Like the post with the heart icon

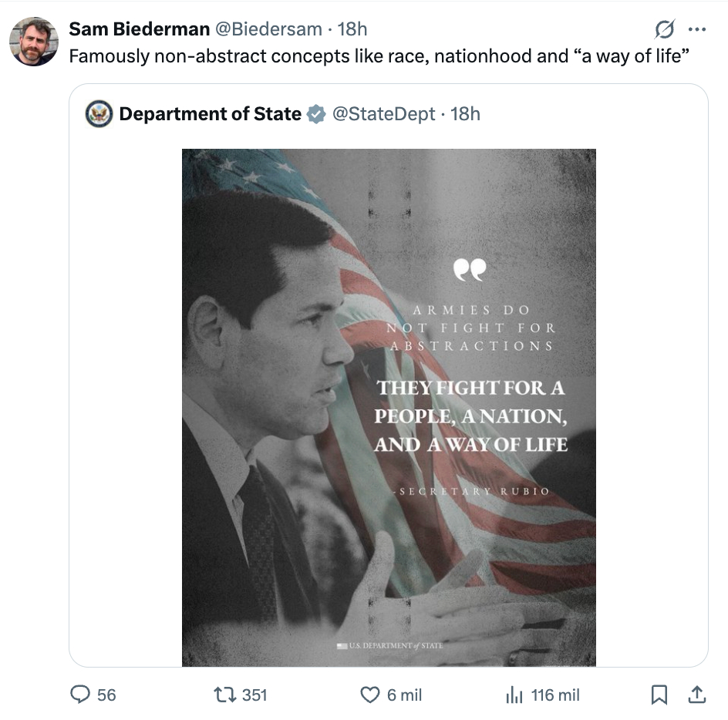370,695
